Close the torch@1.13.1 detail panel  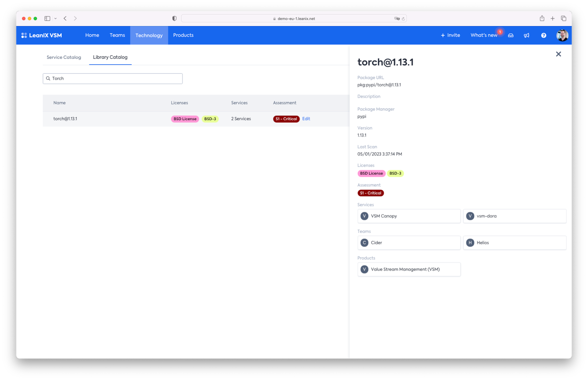click(558, 54)
